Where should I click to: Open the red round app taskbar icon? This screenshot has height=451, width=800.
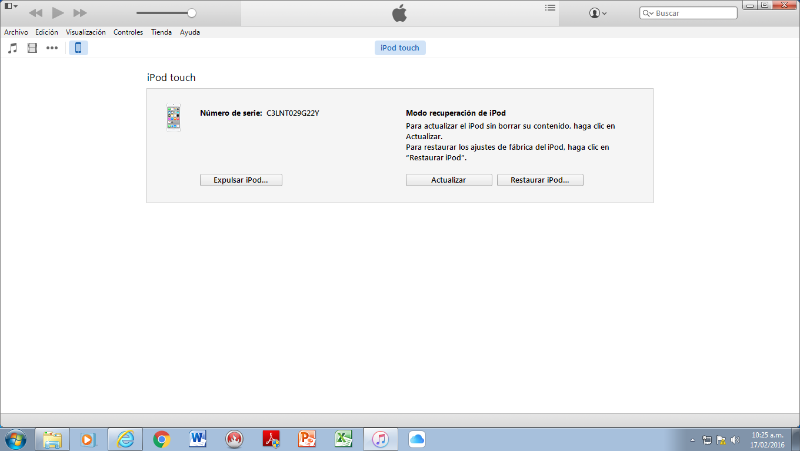[x=234, y=439]
